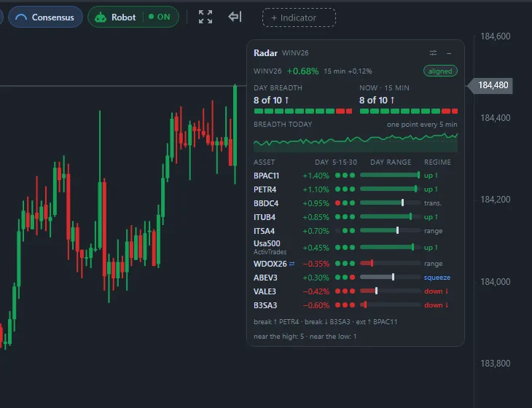Click the 183,800 price axis label

coord(495,364)
